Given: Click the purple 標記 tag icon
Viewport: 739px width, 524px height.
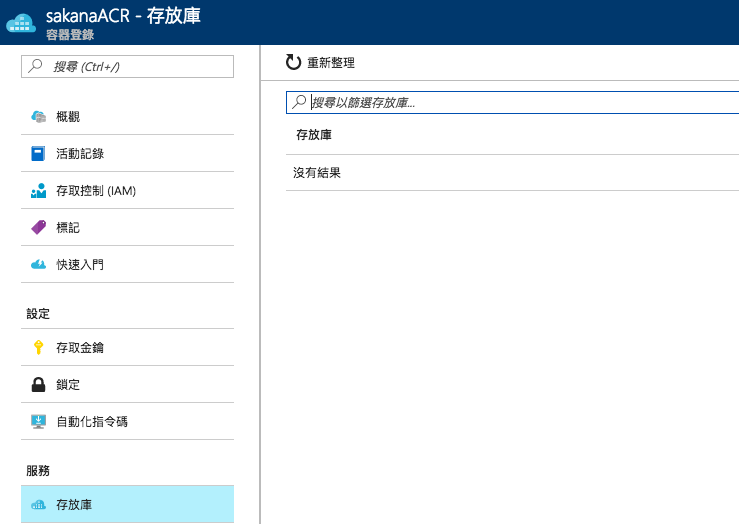Looking at the screenshot, I should pyautogui.click(x=38, y=227).
